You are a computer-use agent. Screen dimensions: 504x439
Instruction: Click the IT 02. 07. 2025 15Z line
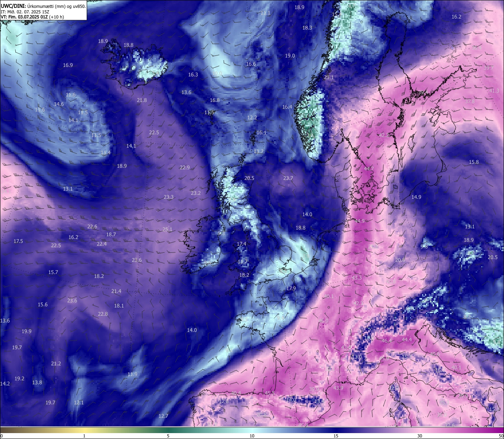[25, 12]
